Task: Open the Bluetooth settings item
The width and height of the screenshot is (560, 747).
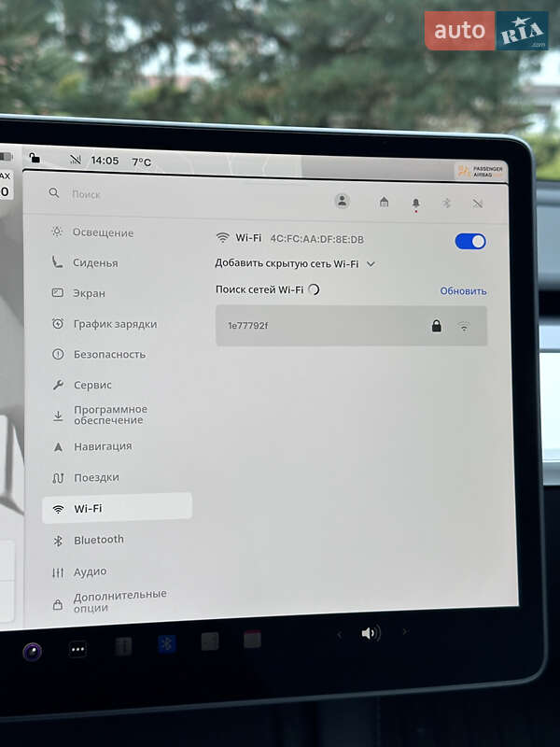Action: pos(88,540)
